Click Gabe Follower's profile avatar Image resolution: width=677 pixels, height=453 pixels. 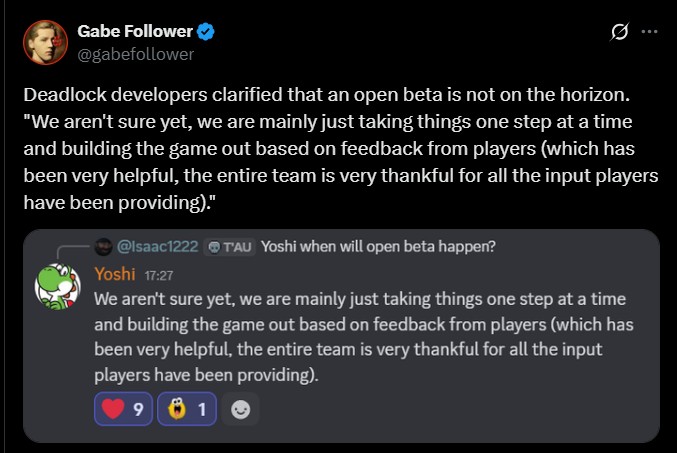coord(45,42)
